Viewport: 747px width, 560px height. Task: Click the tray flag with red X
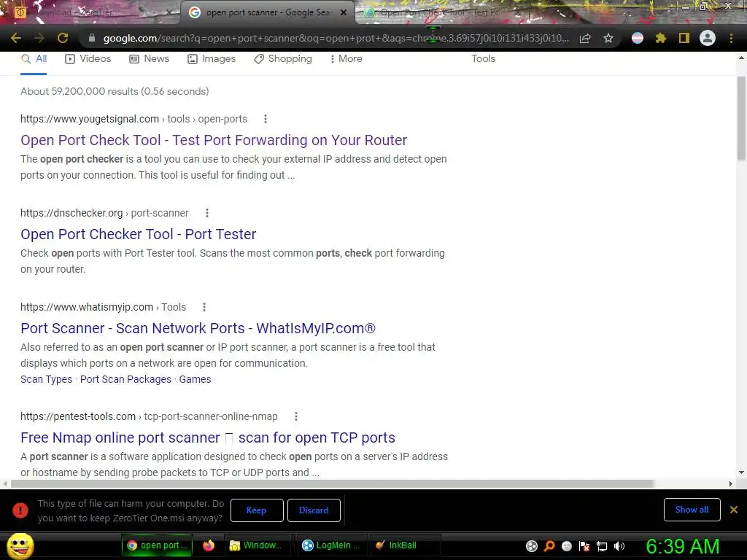click(584, 546)
